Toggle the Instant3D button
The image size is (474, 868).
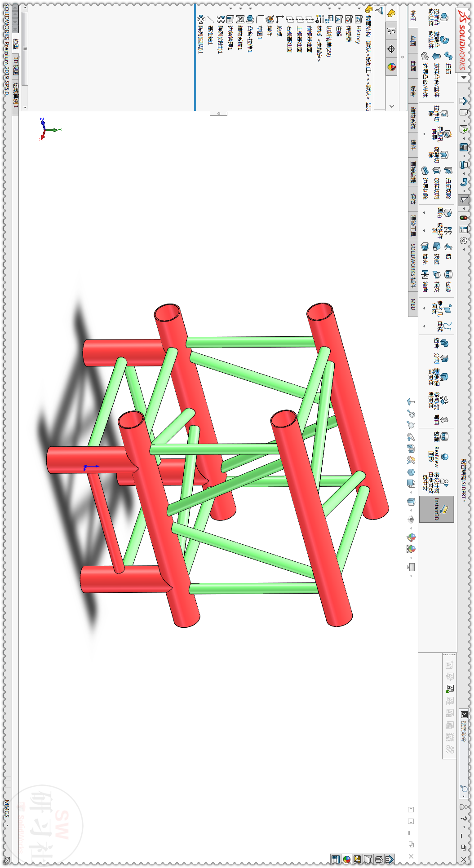[x=437, y=509]
